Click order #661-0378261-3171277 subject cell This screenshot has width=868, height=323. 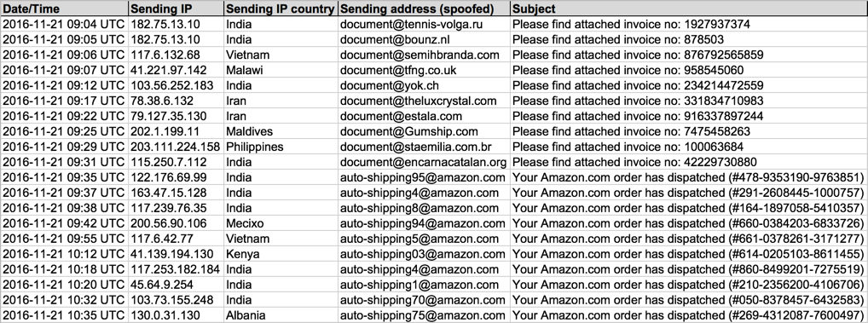click(x=689, y=239)
